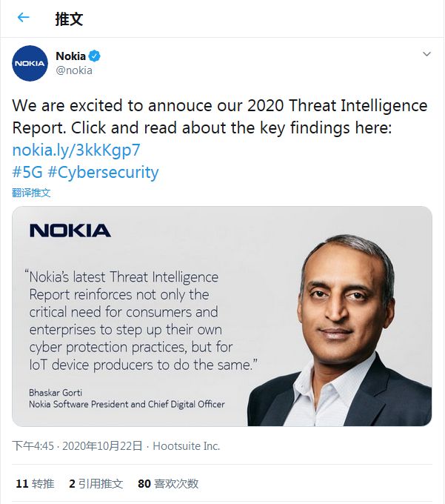This screenshot has height=504, width=445.
Task: Open the Hootsuite Inc. source link
Action: (x=187, y=446)
